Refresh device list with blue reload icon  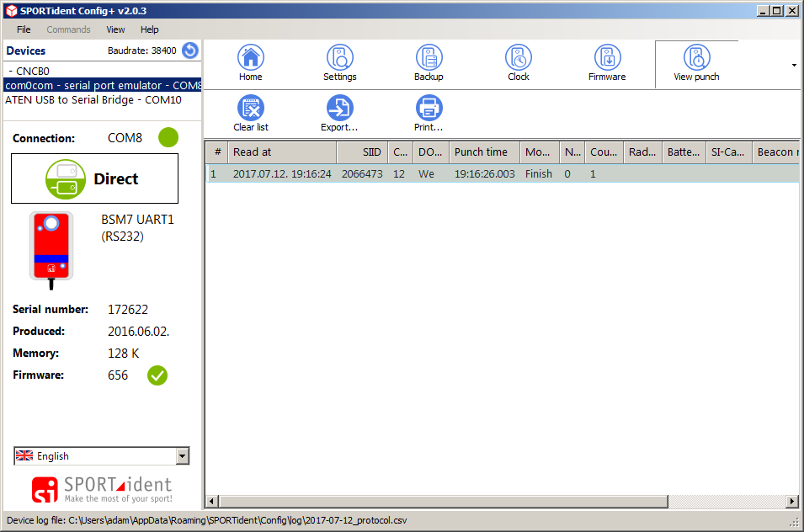(x=190, y=51)
